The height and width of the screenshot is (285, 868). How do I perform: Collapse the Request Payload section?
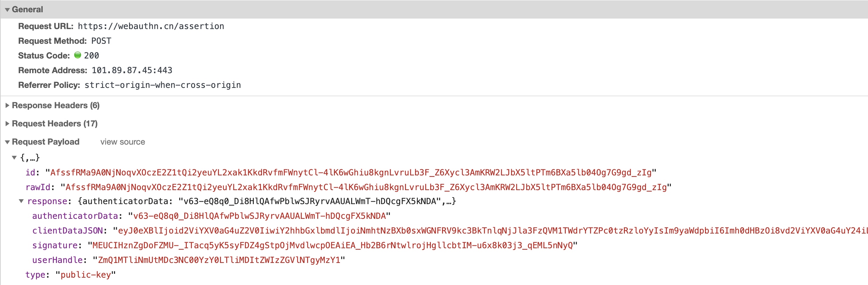pyautogui.click(x=7, y=142)
